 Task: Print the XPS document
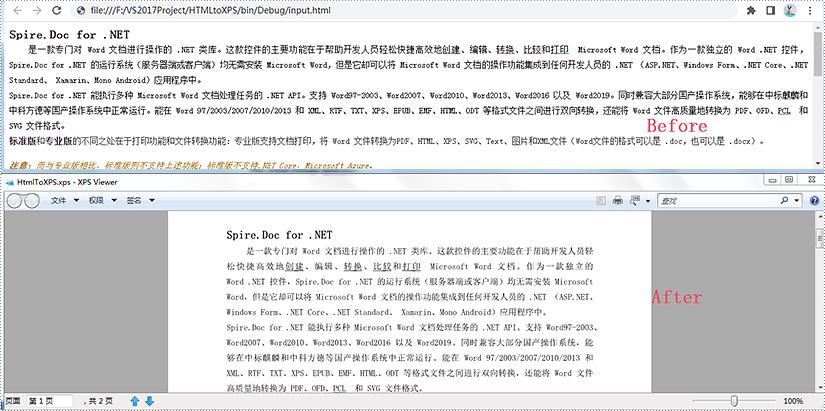(618, 200)
